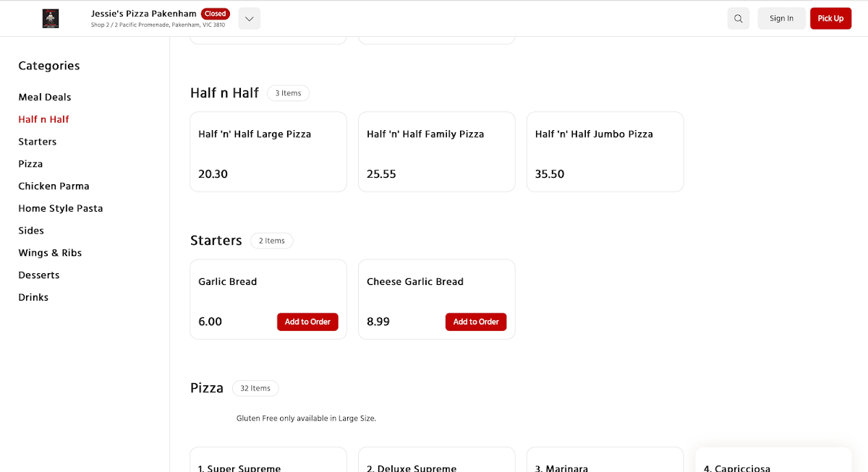Click the Cheese Garlic Bread item title

415,282
